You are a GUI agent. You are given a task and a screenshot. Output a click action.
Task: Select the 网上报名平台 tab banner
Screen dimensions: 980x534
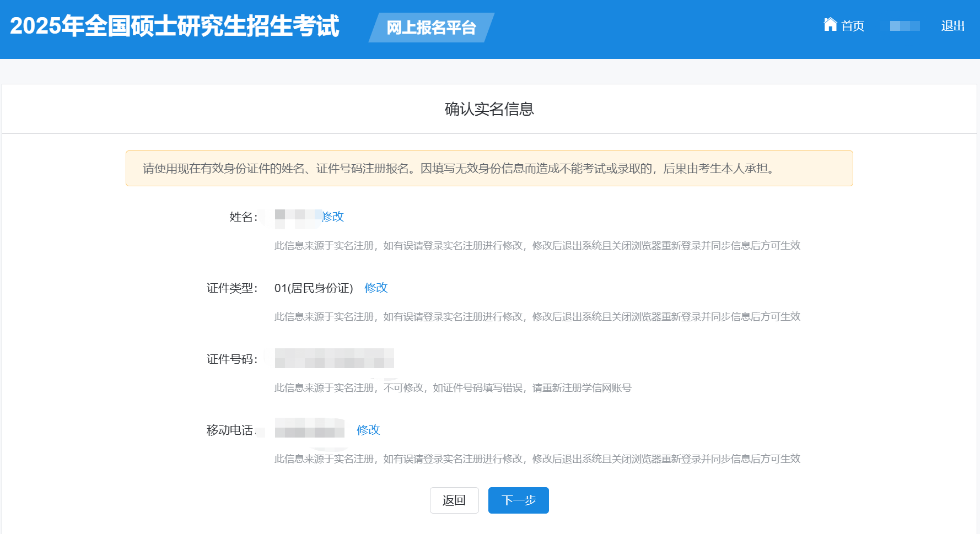(431, 28)
